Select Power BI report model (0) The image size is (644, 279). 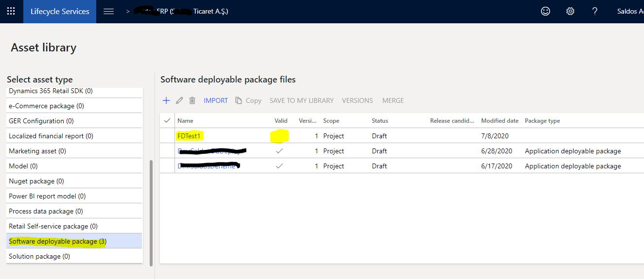click(x=74, y=196)
